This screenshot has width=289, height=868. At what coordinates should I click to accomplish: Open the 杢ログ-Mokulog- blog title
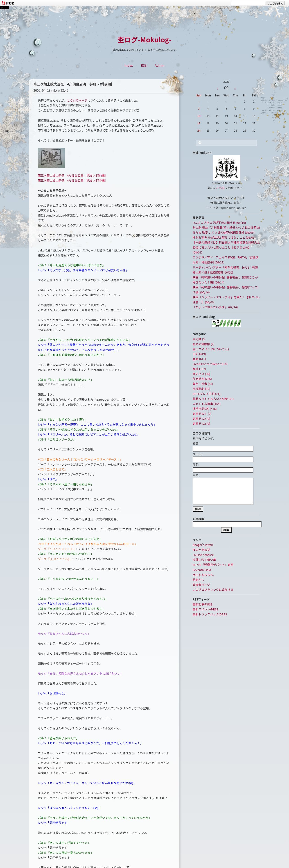tap(144, 40)
